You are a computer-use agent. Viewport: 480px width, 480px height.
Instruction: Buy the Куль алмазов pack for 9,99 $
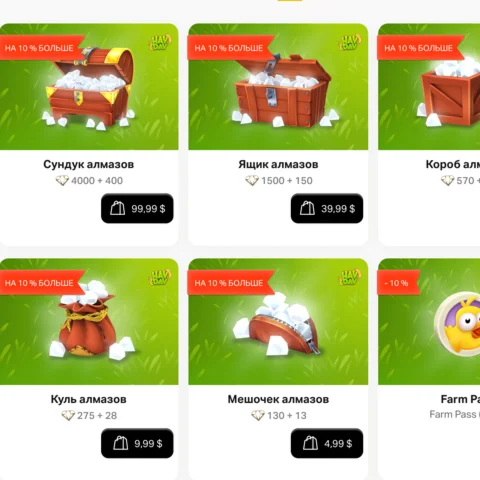click(137, 443)
